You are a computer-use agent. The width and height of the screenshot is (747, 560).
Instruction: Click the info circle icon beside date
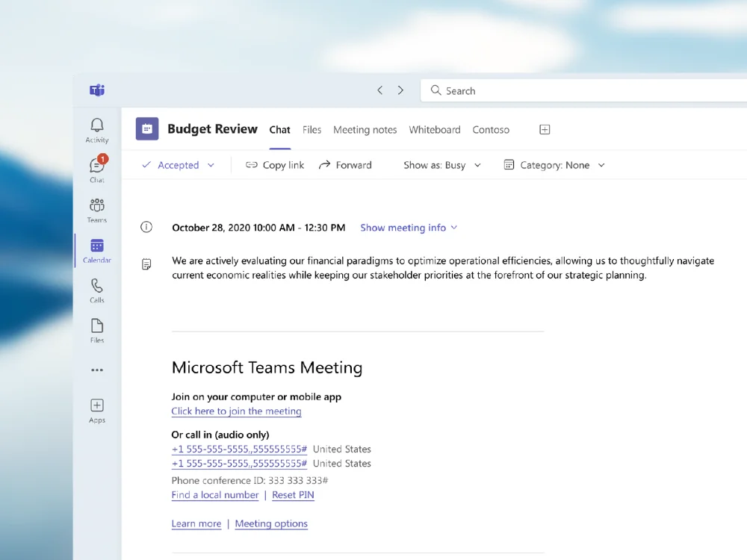pos(146,227)
